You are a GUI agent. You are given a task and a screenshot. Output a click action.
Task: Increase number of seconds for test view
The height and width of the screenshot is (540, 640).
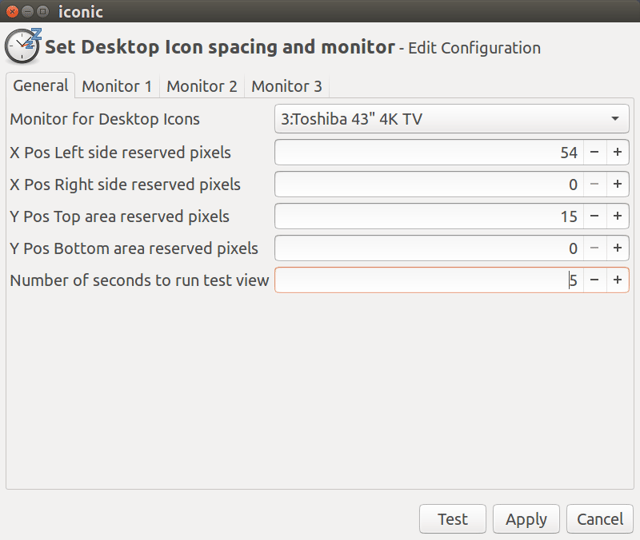618,280
